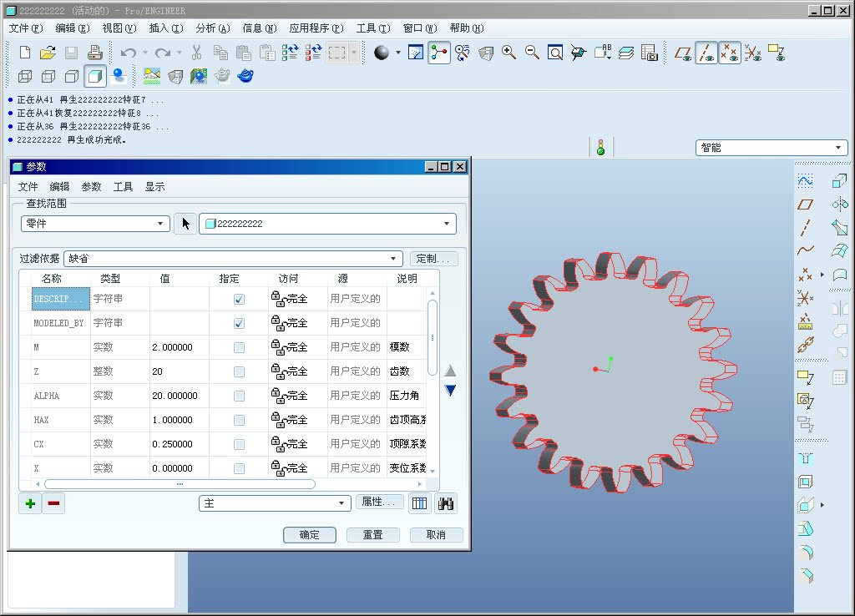The height and width of the screenshot is (616, 855).
Task: Check the designate box for M row
Action: pyautogui.click(x=239, y=347)
